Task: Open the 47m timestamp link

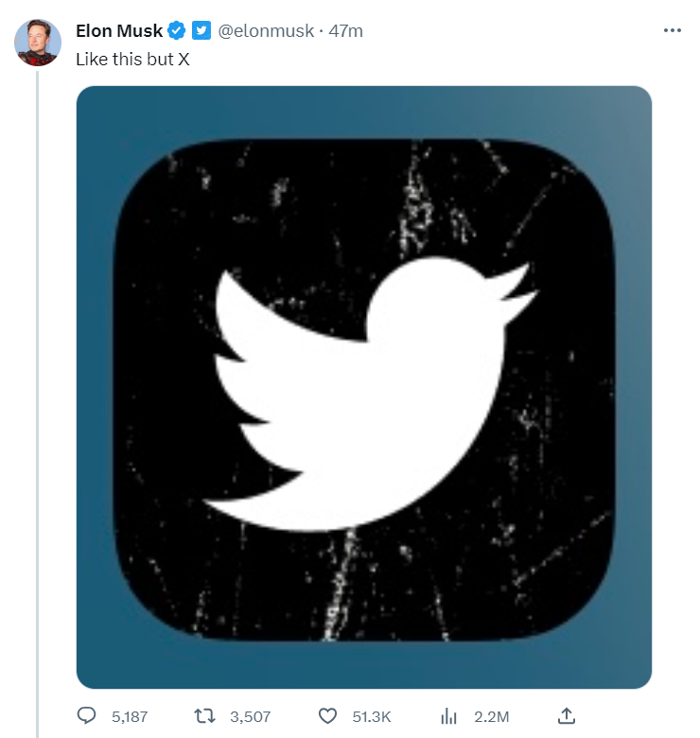Action: point(346,31)
